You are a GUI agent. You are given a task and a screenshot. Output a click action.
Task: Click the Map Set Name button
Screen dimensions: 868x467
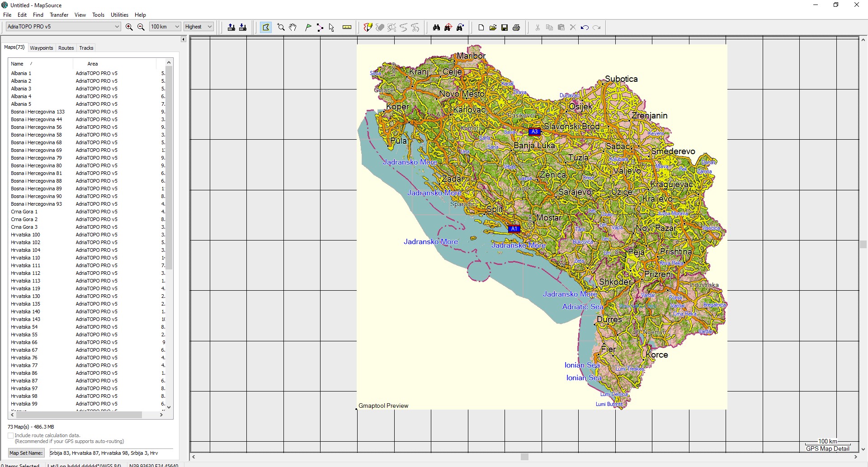[x=26, y=453]
